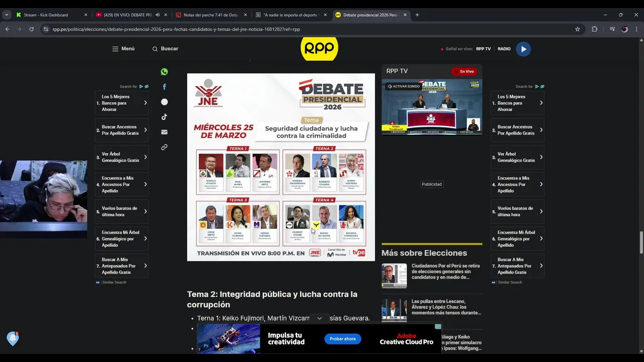Open left ad Encuentra a Mis Ancestros
This screenshot has width=644, height=362.
click(122, 185)
